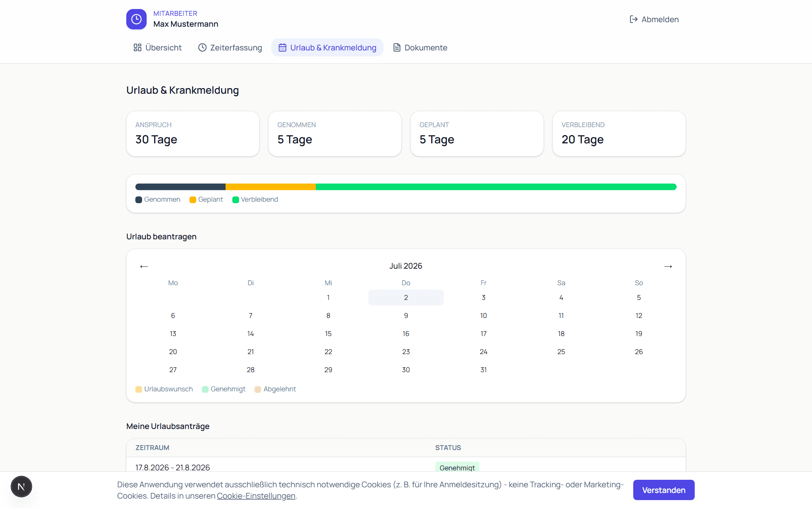
Task: Open the Cookie-Einstellungen link
Action: point(256,496)
